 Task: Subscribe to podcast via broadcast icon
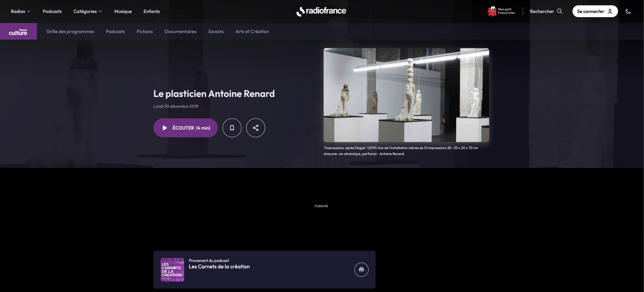361,270
